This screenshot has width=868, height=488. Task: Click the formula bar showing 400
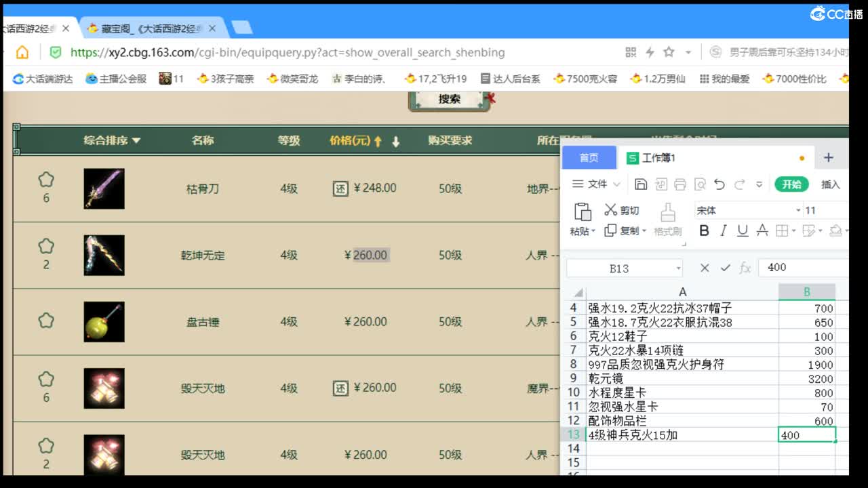[804, 268]
